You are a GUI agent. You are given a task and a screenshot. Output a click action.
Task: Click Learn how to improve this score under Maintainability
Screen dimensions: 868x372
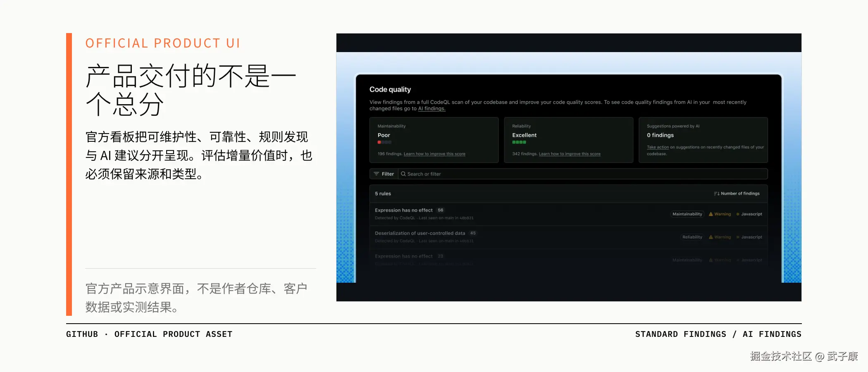pos(434,154)
